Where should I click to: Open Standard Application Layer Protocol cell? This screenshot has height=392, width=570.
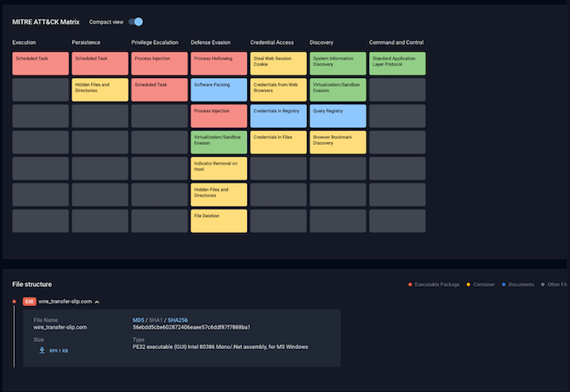397,64
